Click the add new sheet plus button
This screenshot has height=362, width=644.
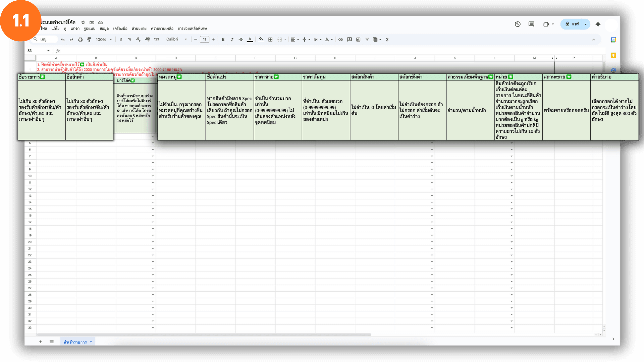tap(41, 342)
